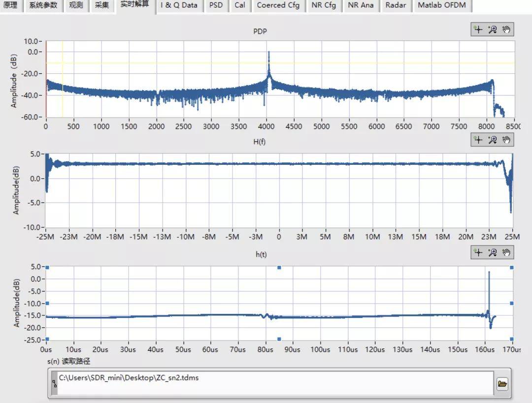The height and width of the screenshot is (403, 532).
Task: Click the top-left resize handle of h(t) plot
Action: pos(47,267)
